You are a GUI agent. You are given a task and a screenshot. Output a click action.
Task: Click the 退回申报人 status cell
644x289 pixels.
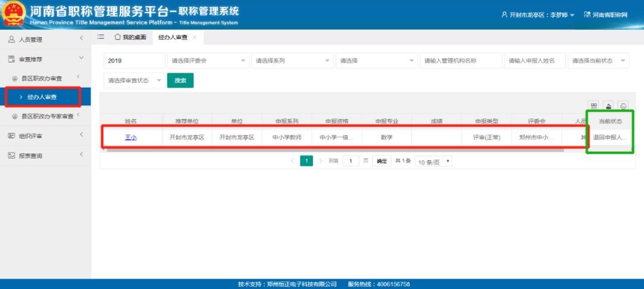[611, 138]
